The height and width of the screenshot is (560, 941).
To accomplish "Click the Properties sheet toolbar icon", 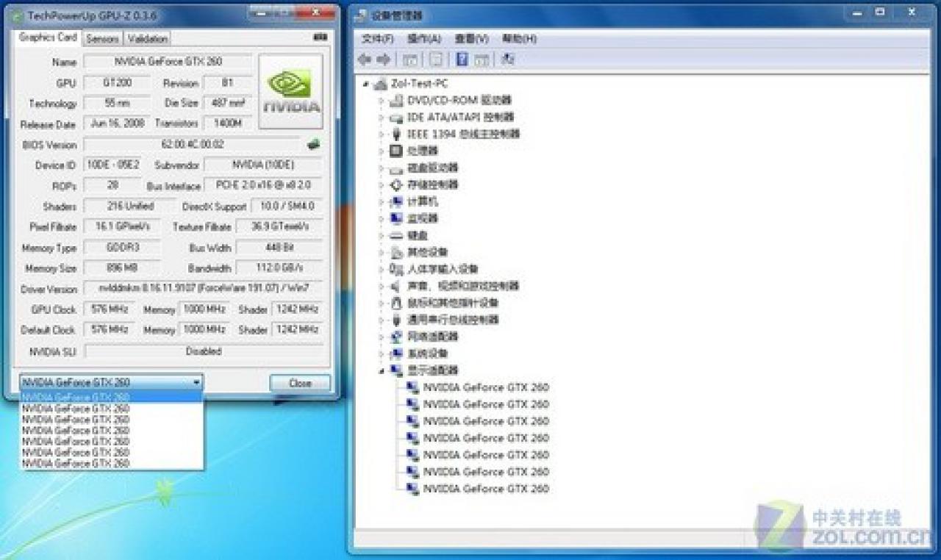I will 436,60.
